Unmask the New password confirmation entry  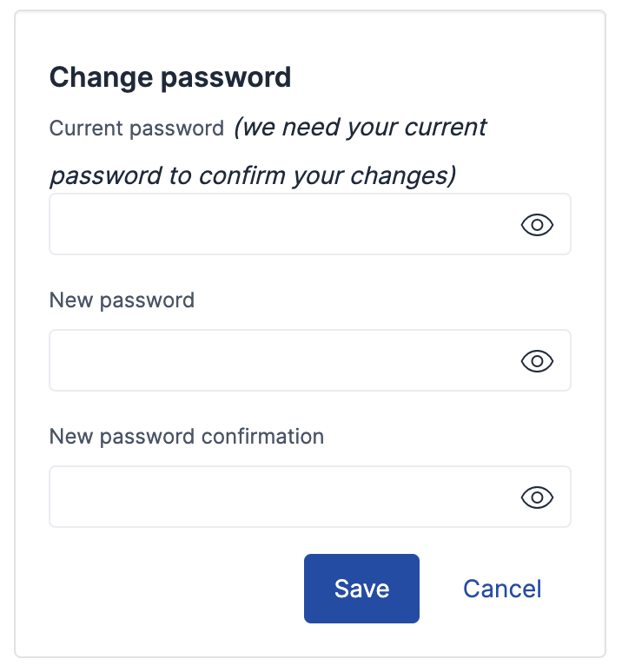tap(537, 497)
